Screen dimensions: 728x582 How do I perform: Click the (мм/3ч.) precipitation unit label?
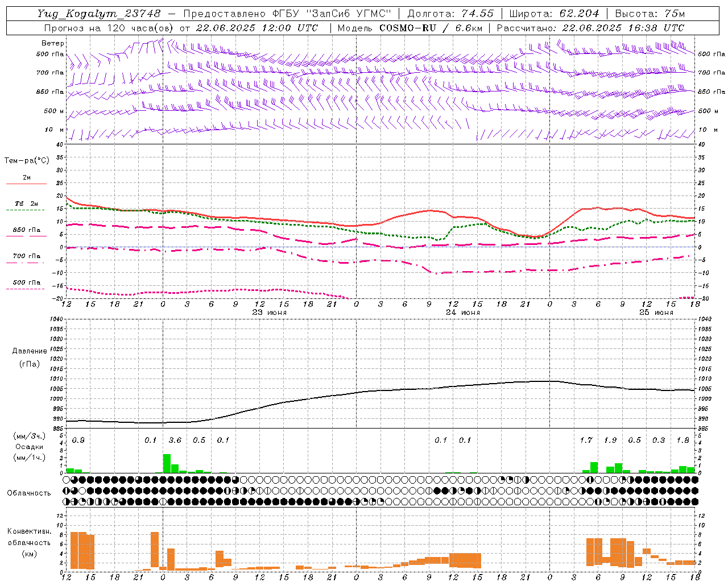(28, 436)
